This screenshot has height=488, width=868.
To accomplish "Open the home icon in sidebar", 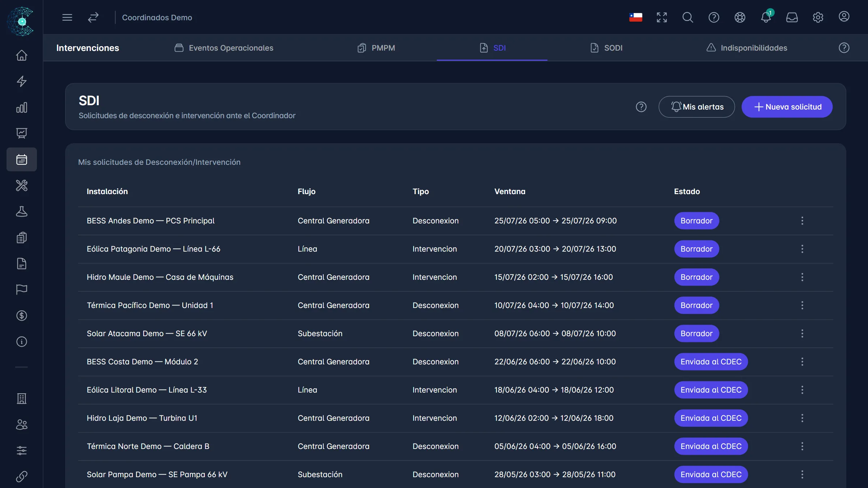I will click(22, 55).
